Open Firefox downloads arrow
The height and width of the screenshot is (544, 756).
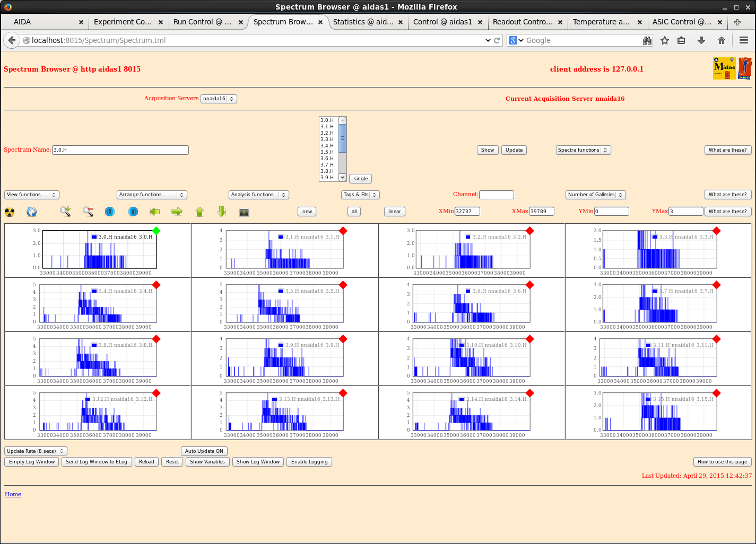tap(701, 40)
